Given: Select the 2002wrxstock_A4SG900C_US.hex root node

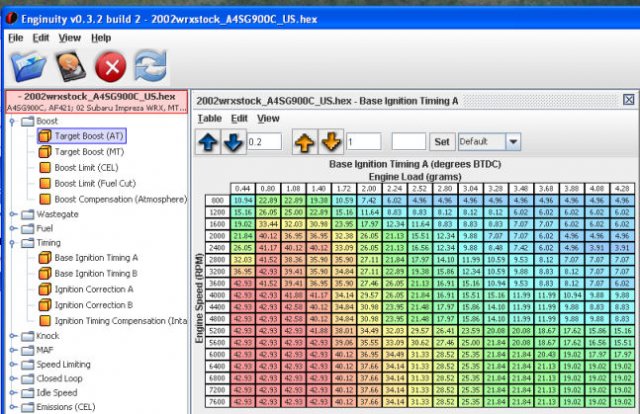Looking at the screenshot, I should click(x=97, y=102).
